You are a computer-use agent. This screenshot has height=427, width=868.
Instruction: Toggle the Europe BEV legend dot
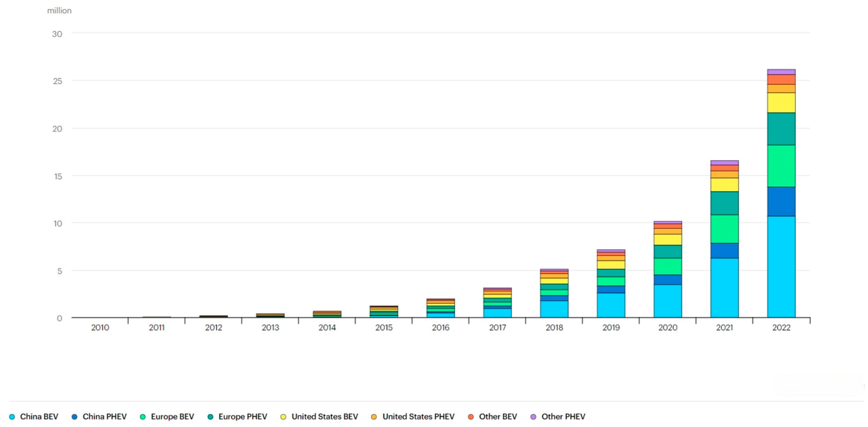(x=143, y=417)
